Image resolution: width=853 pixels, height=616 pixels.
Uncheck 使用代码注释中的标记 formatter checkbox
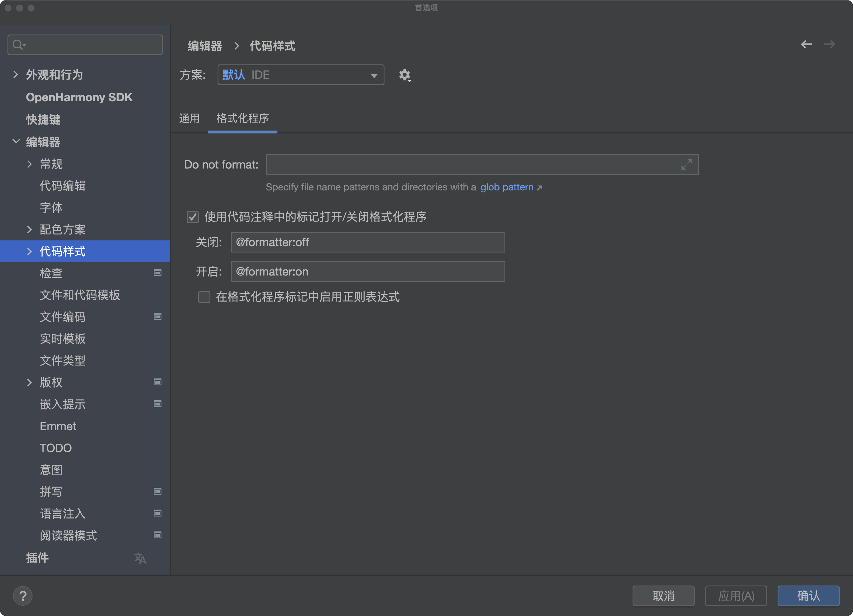coord(193,217)
